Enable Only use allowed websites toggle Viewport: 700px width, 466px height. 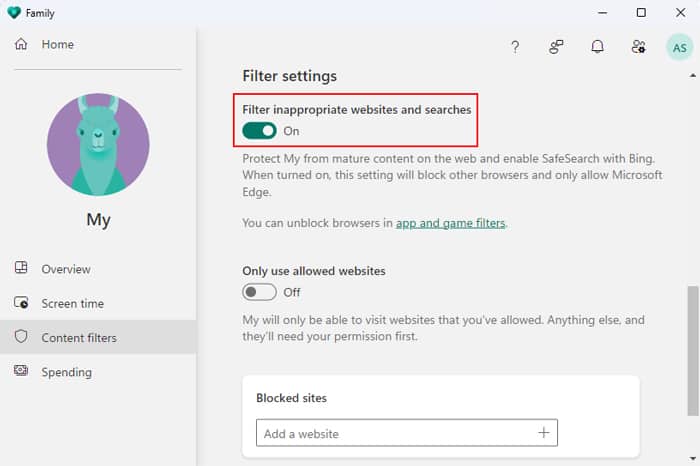tap(259, 292)
